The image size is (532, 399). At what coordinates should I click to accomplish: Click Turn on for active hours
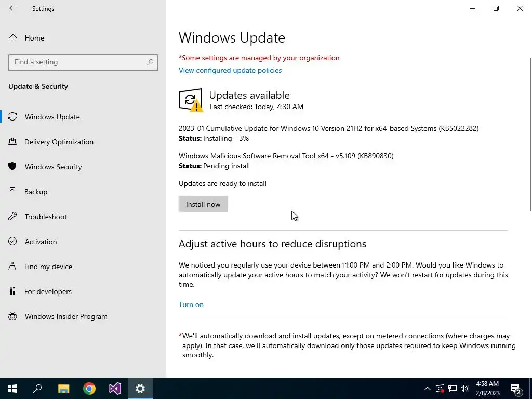click(x=191, y=304)
